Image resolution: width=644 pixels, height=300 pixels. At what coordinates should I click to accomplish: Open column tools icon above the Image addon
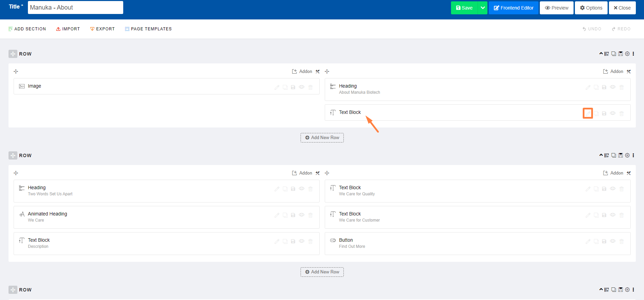[x=318, y=72]
